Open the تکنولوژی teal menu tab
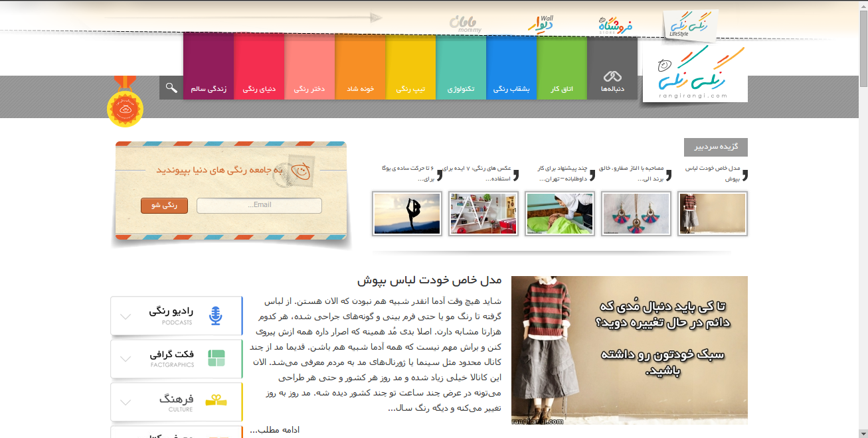This screenshot has width=868, height=438. [x=461, y=68]
